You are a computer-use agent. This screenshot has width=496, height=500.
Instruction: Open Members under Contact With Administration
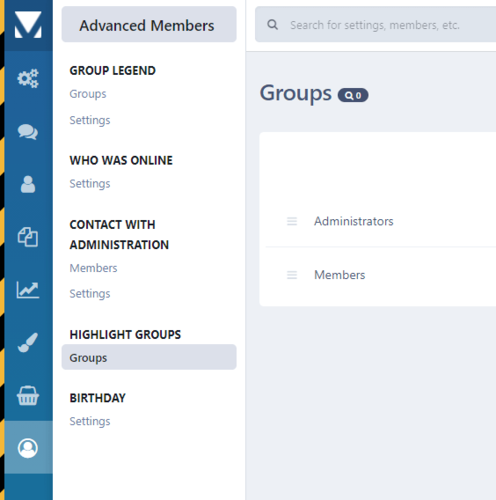pyautogui.click(x=93, y=268)
